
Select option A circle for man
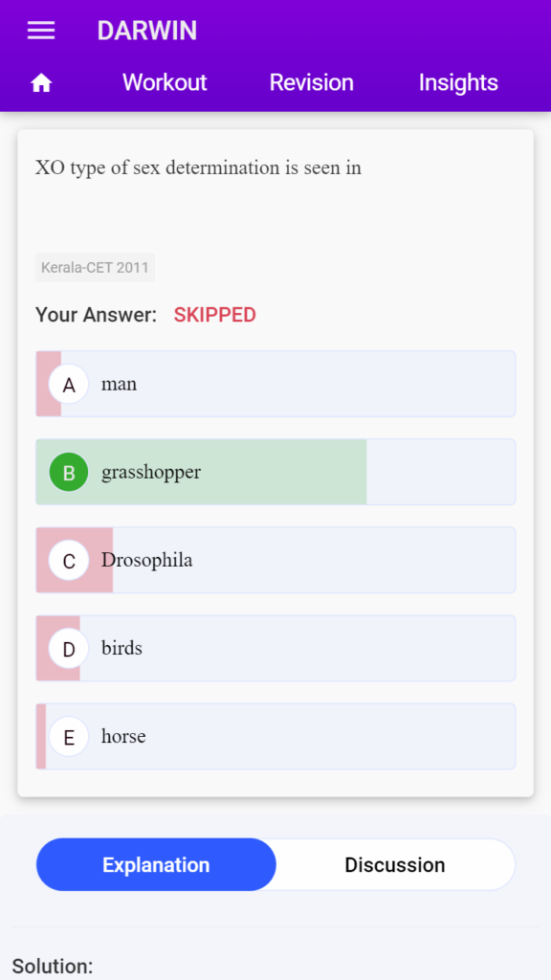(x=69, y=385)
